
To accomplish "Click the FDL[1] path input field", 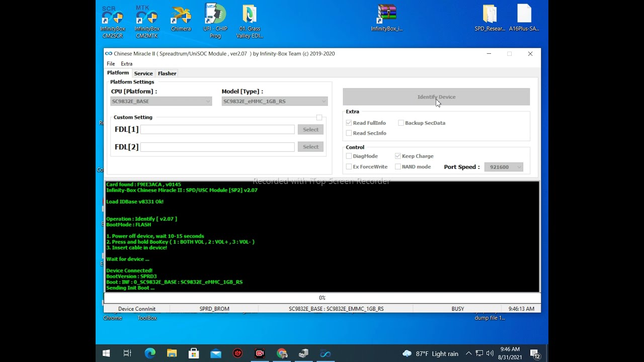I will point(217,130).
